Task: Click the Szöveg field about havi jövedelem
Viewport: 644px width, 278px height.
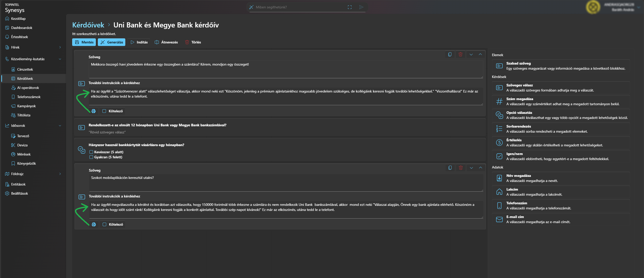Action: (x=286, y=69)
